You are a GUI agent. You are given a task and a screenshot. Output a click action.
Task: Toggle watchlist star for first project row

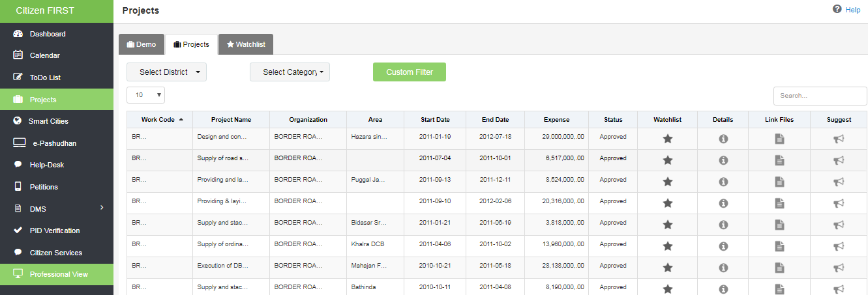[x=667, y=139]
